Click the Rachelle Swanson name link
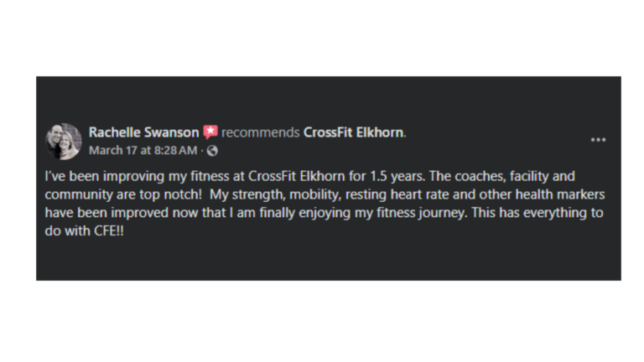The width and height of the screenshot is (644, 362). [x=143, y=132]
